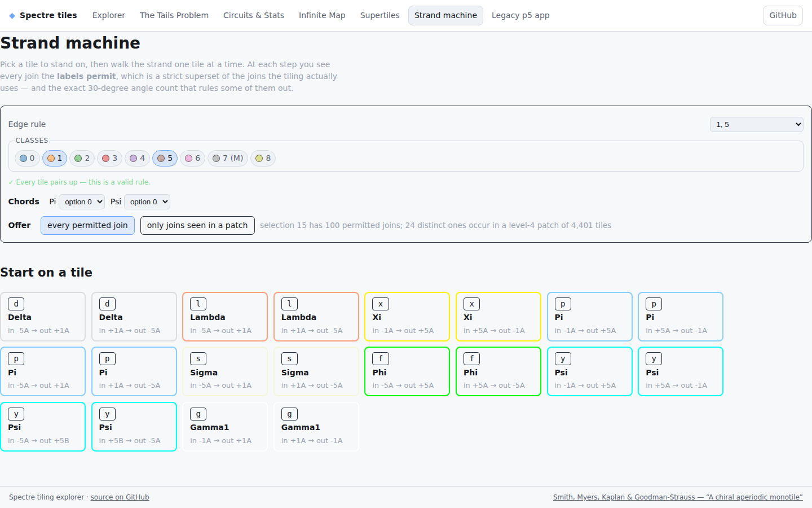The image size is (812, 508).
Task: Open the Explorer tab
Action: pos(109,15)
